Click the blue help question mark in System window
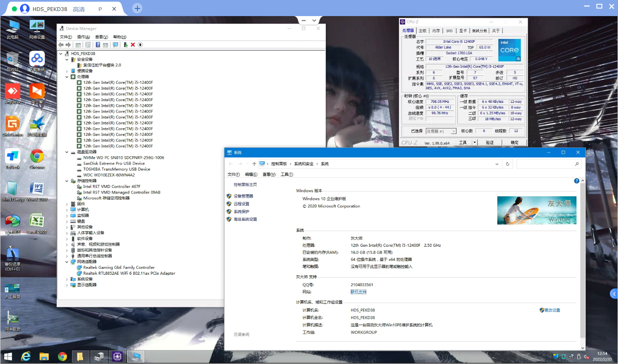Screen dimensions: 618x364 tap(576, 181)
